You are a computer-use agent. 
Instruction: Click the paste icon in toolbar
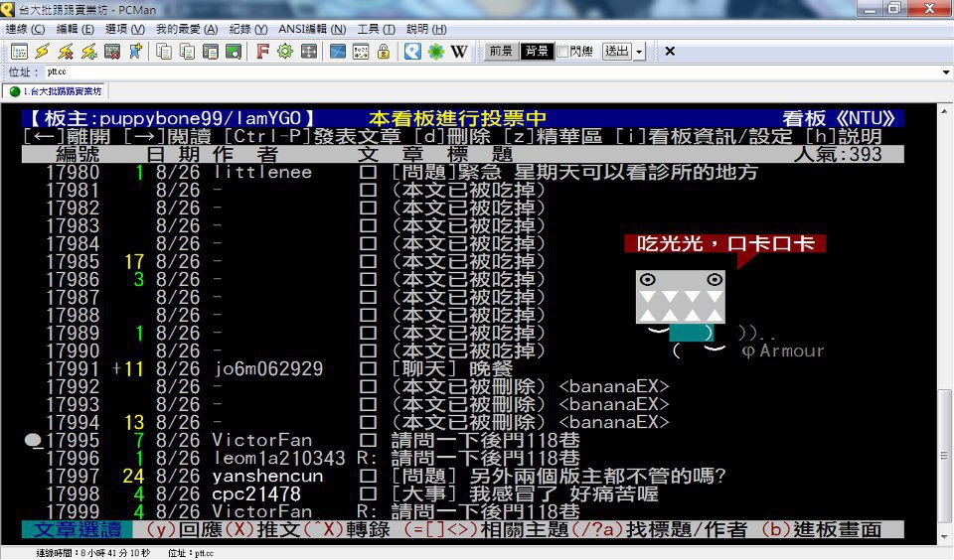pos(211,52)
